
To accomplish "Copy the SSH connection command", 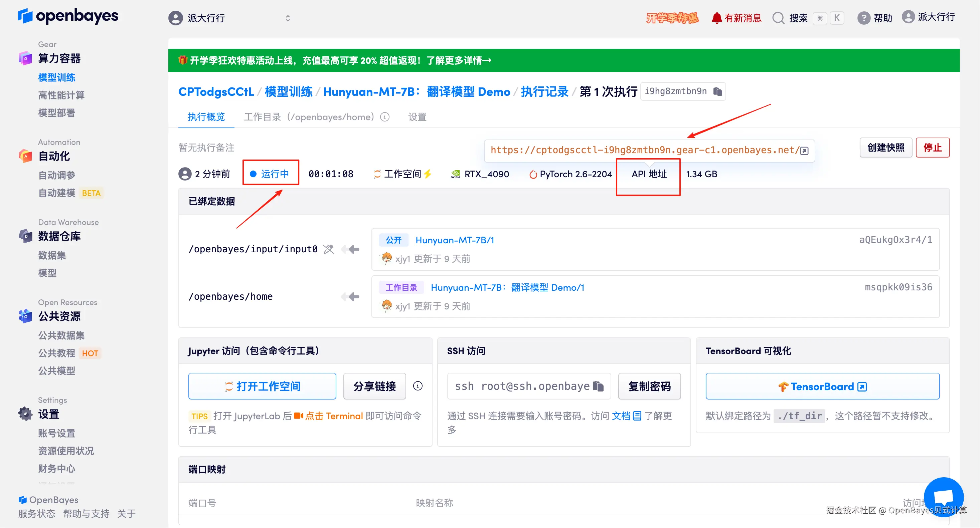I will [599, 386].
